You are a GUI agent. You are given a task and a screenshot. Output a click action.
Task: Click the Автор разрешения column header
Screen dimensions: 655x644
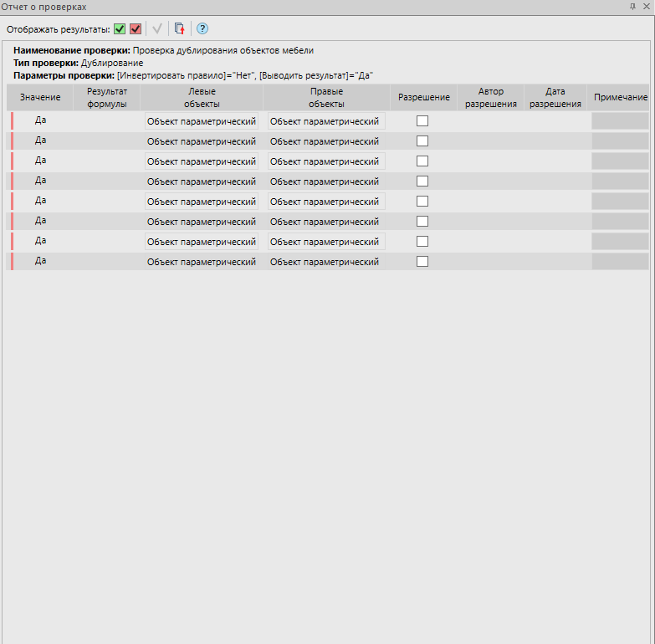coord(491,98)
